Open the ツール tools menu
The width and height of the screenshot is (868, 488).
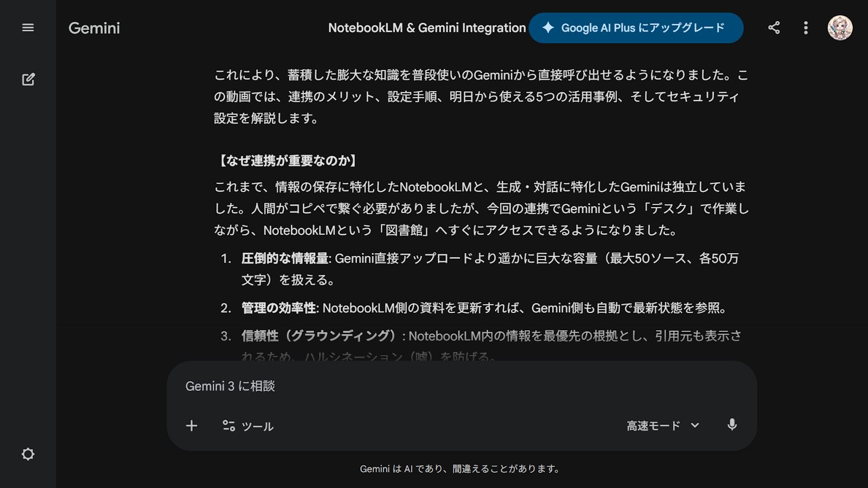(248, 426)
